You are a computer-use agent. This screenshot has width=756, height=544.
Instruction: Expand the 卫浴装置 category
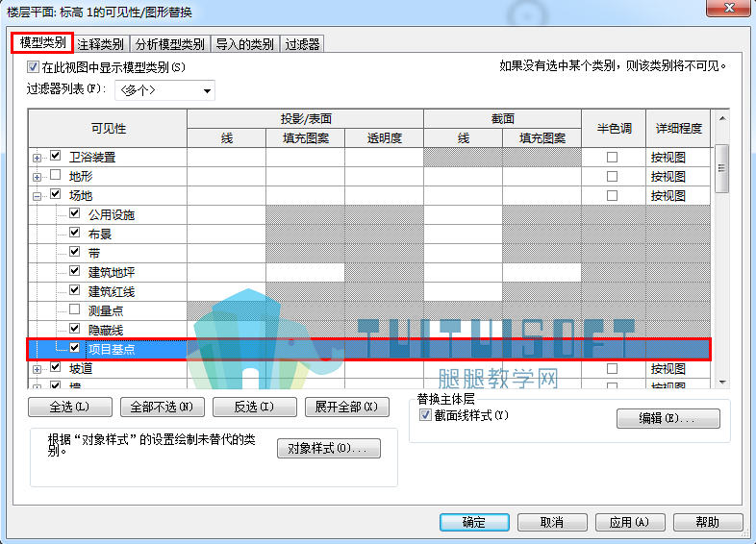(37, 158)
